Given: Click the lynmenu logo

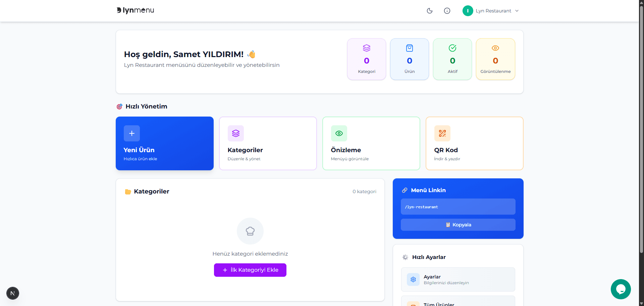Looking at the screenshot, I should [136, 10].
